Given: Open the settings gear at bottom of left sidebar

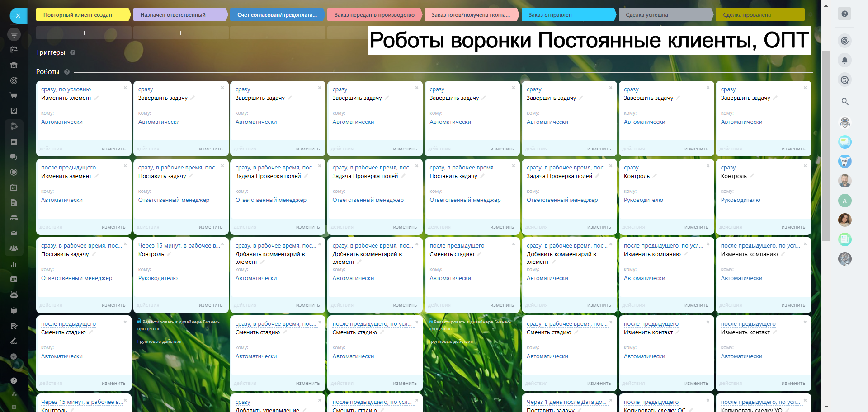Looking at the screenshot, I should [x=14, y=407].
